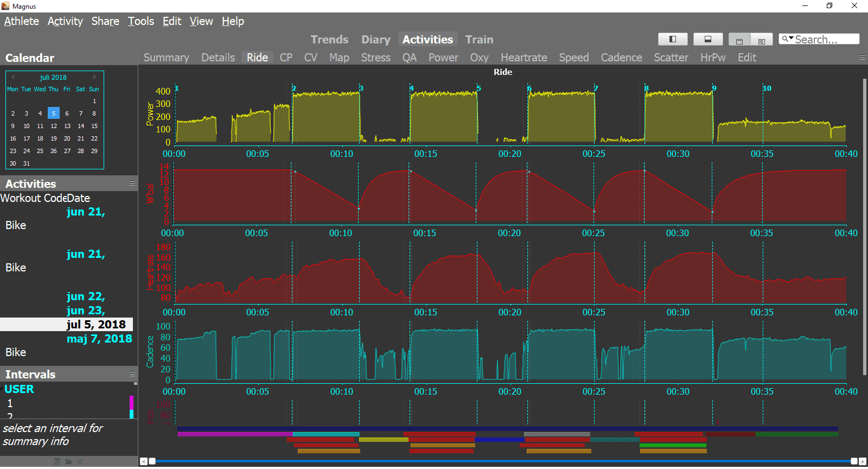Click the stopwatch icon in sidebar footer
868x469 pixels.
(80, 461)
